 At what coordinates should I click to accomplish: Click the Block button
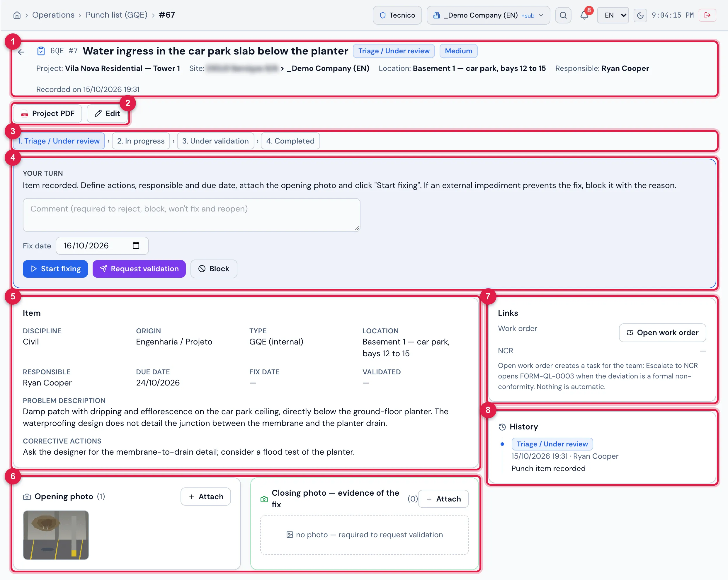[214, 269]
